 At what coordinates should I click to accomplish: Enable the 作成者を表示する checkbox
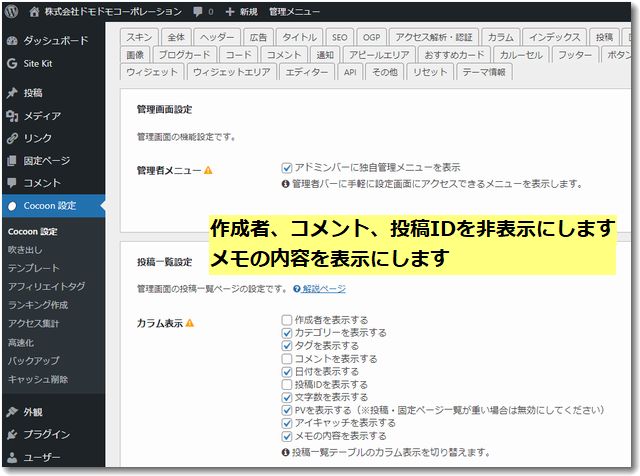pyautogui.click(x=287, y=319)
